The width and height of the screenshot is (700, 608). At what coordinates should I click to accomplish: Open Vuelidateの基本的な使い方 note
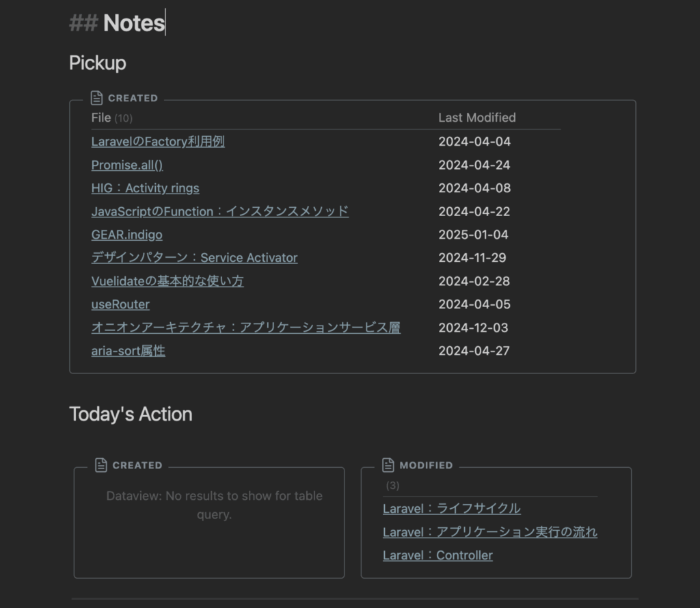(x=167, y=281)
